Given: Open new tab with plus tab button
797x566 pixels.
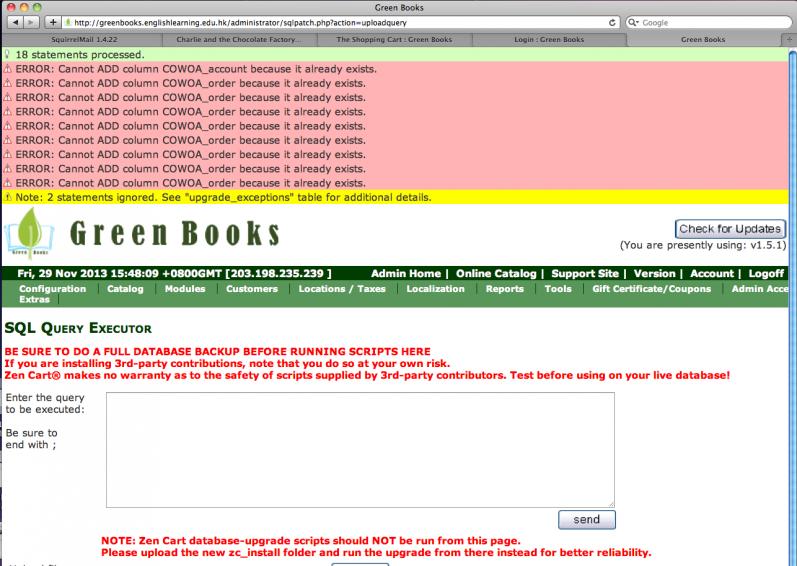Looking at the screenshot, I should (789, 40).
